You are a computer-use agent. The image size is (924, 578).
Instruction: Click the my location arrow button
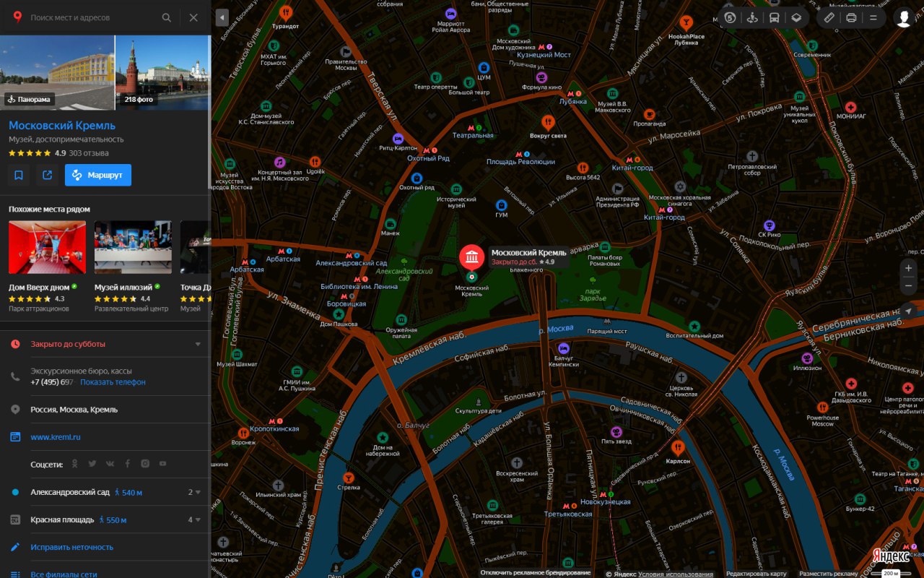909,310
